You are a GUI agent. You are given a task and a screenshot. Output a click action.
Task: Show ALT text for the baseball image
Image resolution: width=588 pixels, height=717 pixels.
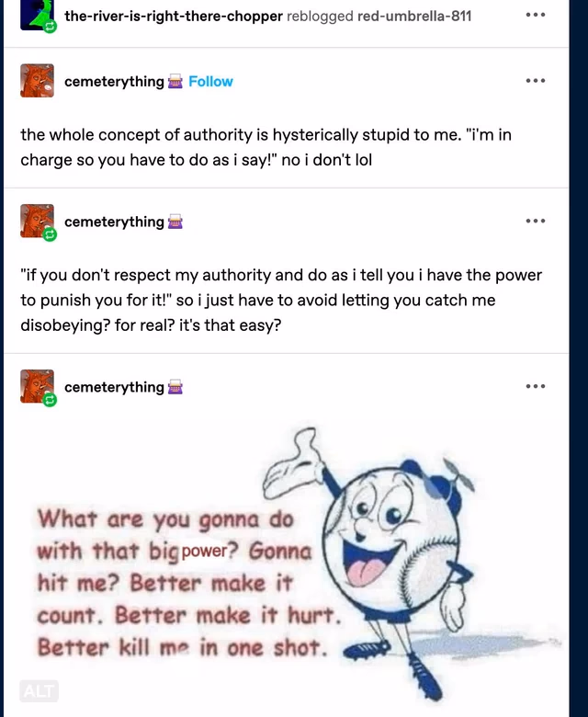pyautogui.click(x=39, y=691)
